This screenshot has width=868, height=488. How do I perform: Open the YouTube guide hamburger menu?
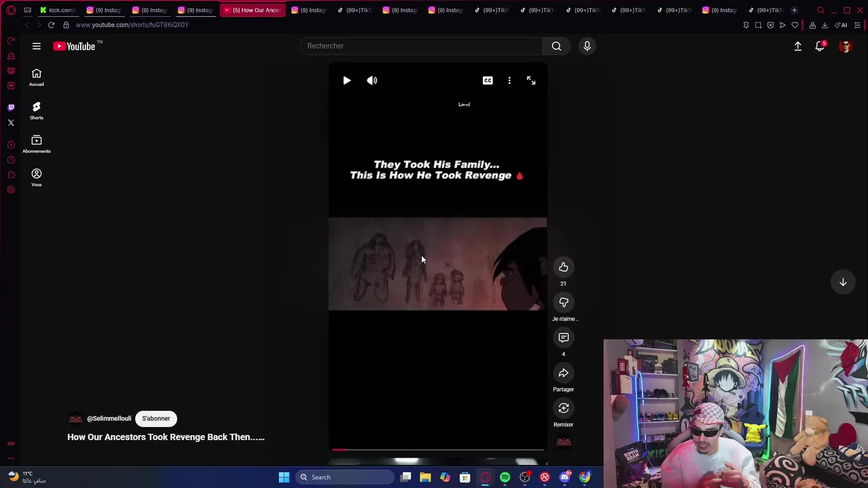(37, 46)
